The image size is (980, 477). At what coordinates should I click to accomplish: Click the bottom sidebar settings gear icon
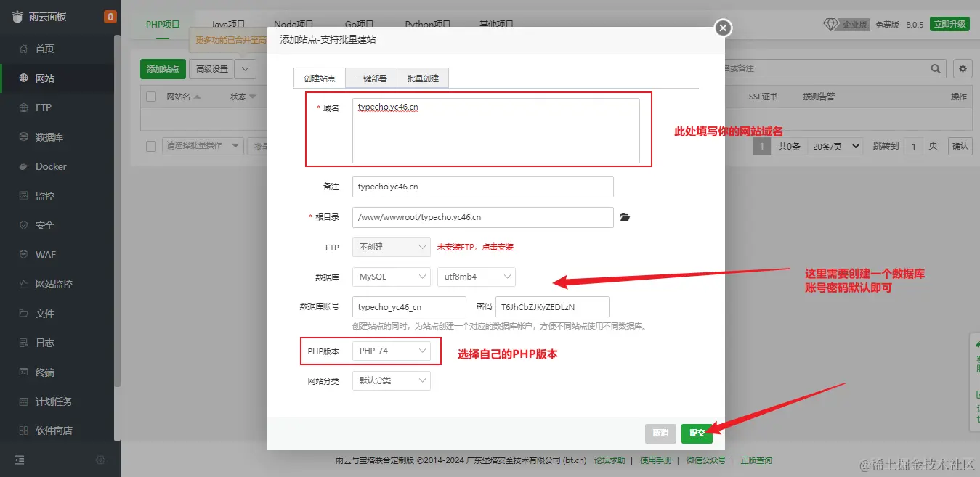pos(101,460)
